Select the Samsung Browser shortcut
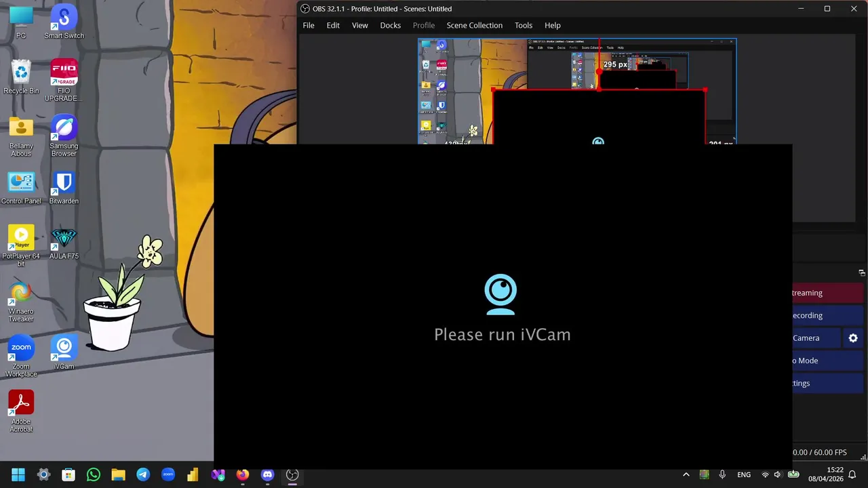 [64, 136]
